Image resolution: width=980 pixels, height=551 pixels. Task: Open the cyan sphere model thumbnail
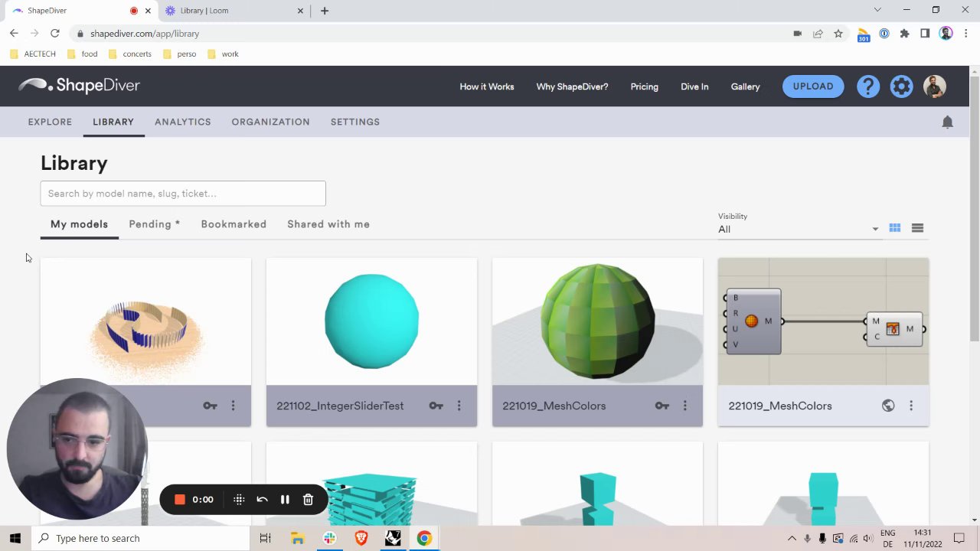(x=371, y=321)
